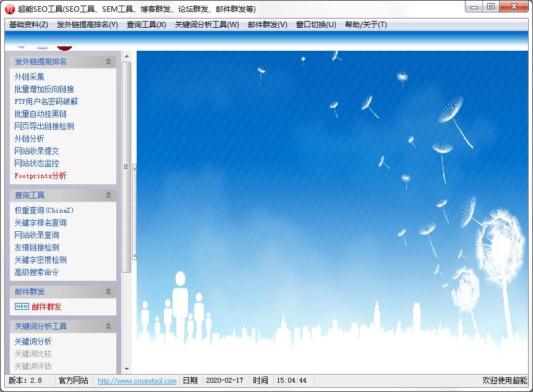This screenshot has width=533, height=392.
Task: Open the 邮件群发(V) menu
Action: 268,25
